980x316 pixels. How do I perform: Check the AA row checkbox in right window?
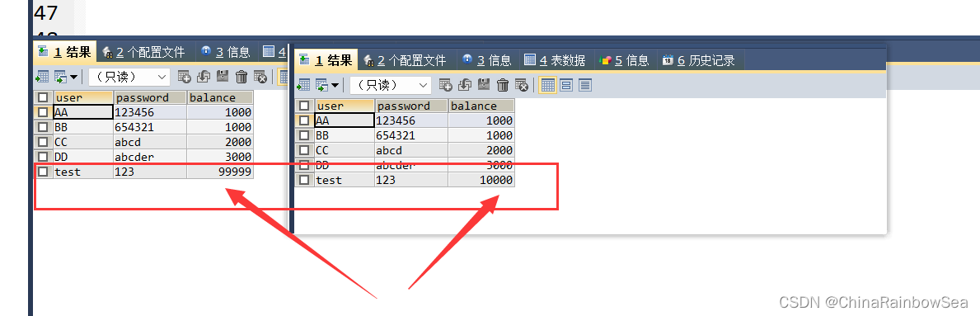pos(304,120)
